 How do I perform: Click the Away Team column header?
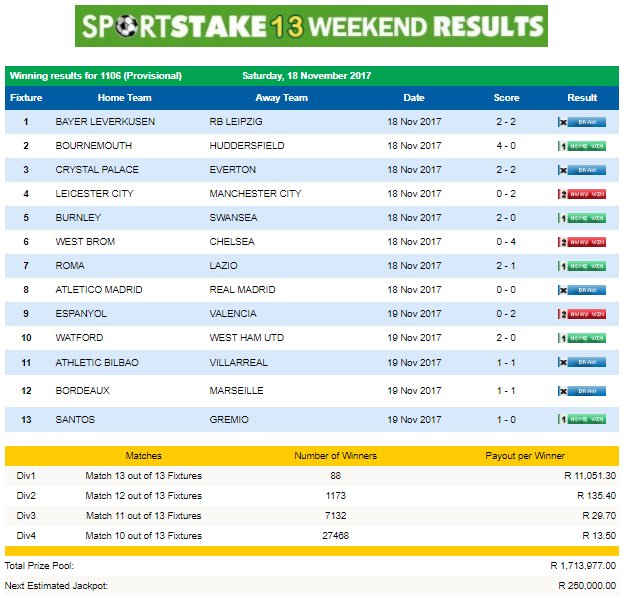point(282,98)
